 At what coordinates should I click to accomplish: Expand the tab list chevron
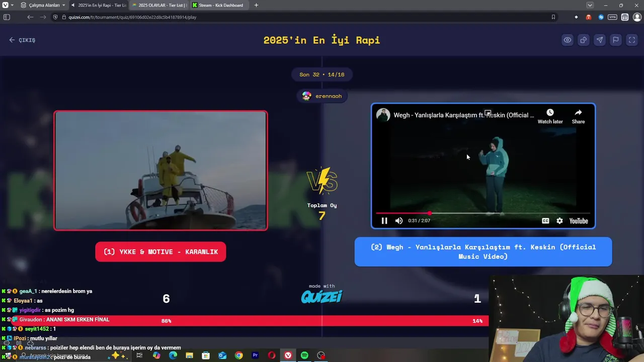590,5
